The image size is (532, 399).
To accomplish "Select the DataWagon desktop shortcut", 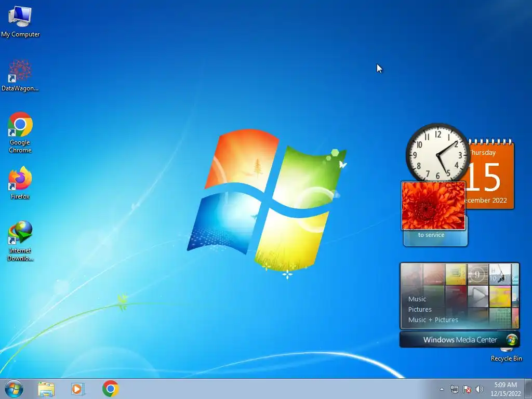I will click(20, 75).
